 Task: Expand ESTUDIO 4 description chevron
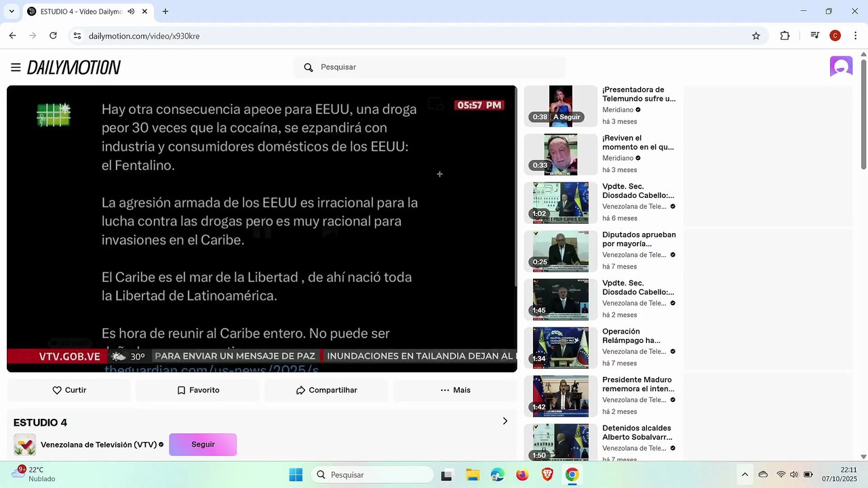(x=505, y=422)
